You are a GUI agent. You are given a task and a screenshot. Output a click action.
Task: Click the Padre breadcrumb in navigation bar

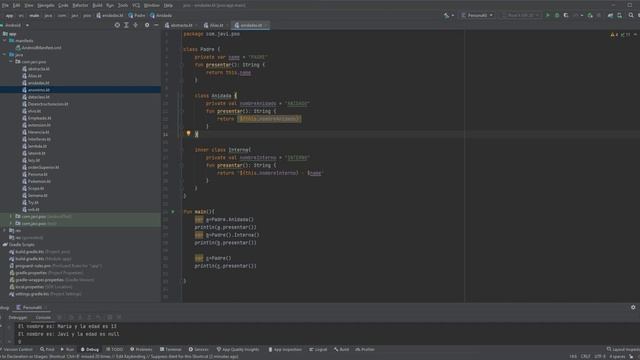tap(137, 16)
